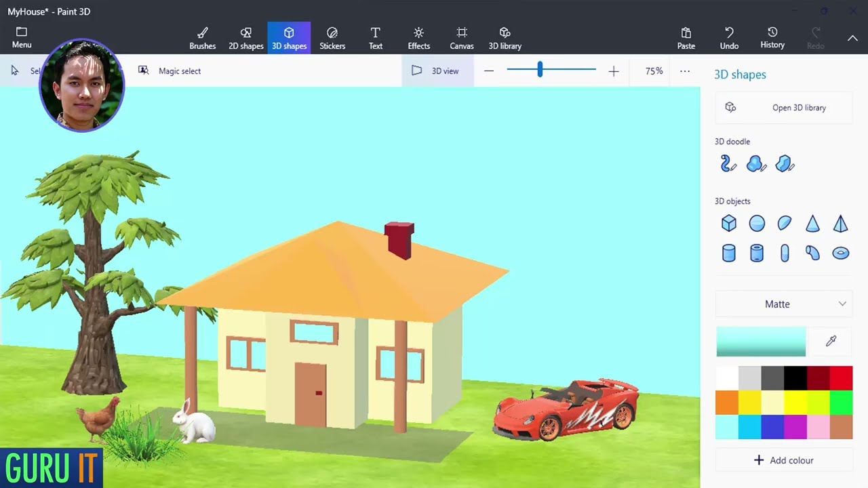Pick the bright red colour swatch

(x=841, y=378)
